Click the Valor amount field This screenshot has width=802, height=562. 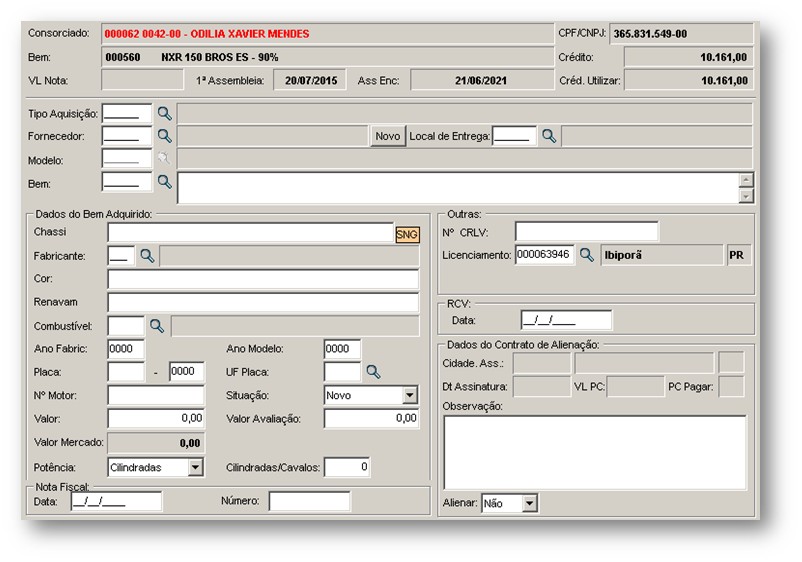coord(156,418)
